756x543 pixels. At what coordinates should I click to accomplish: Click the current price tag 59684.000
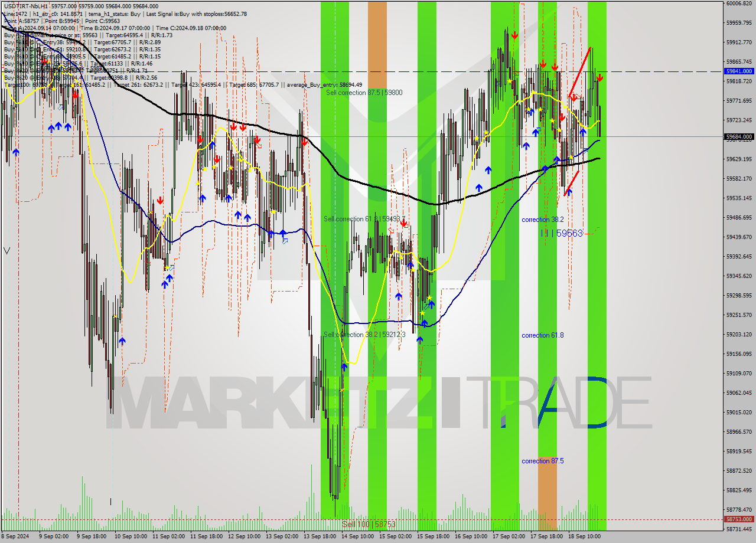(739, 136)
